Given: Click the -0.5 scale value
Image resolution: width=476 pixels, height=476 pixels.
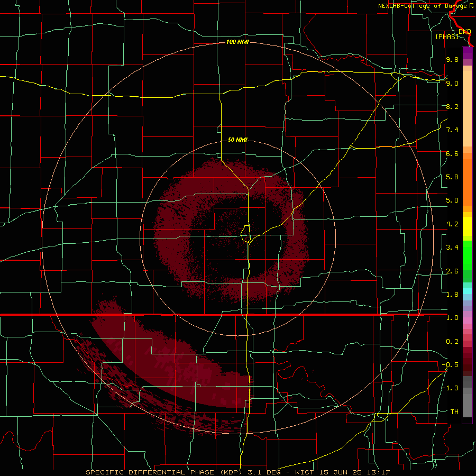Looking at the screenshot, I should pos(450,365).
